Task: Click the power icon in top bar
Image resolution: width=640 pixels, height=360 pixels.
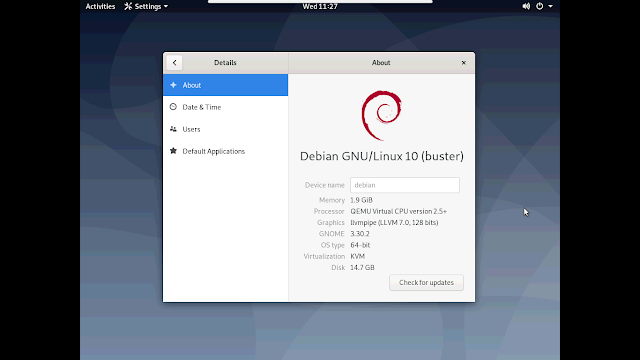Action: 540,6
